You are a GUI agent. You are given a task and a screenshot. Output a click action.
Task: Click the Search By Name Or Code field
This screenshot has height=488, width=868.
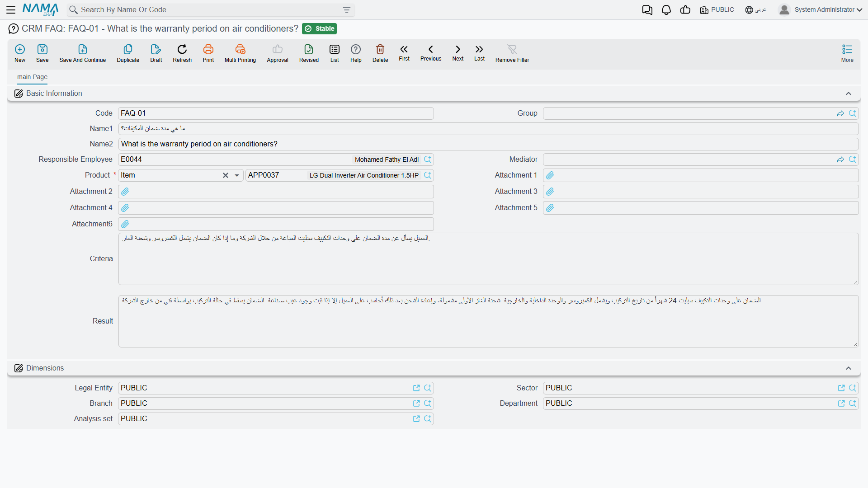(x=210, y=10)
